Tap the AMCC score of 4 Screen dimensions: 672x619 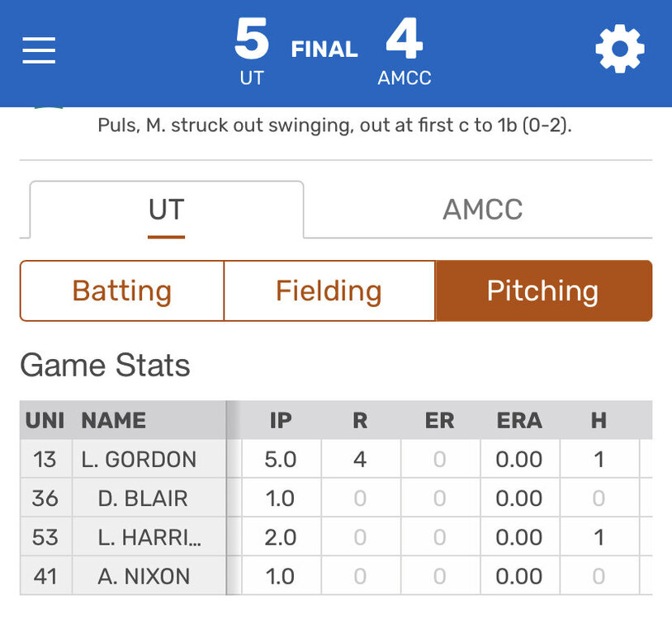(x=404, y=41)
